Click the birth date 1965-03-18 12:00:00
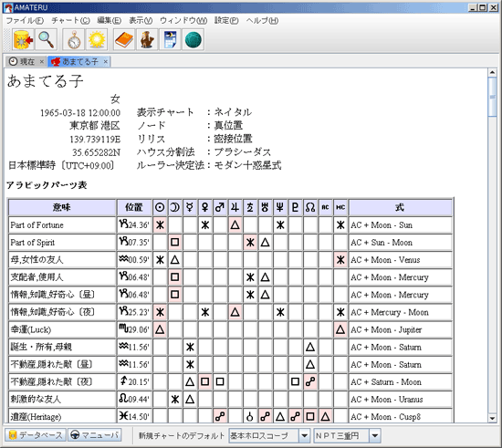 (80, 112)
